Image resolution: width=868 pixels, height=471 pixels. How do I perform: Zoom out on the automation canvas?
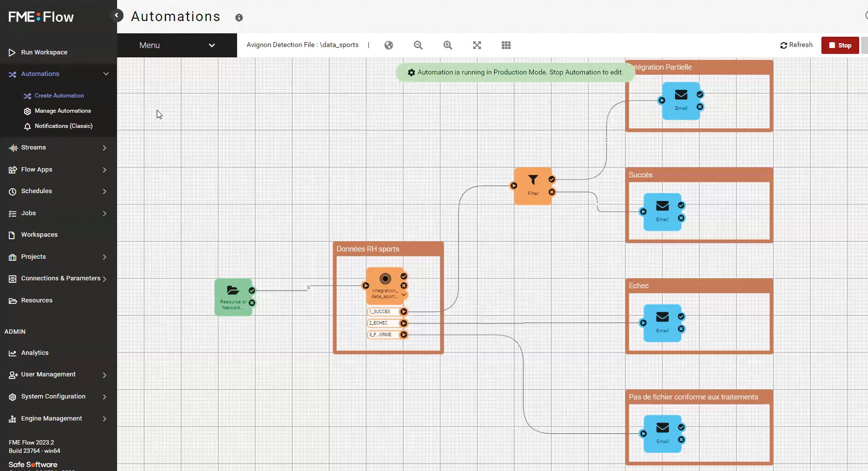[418, 45]
